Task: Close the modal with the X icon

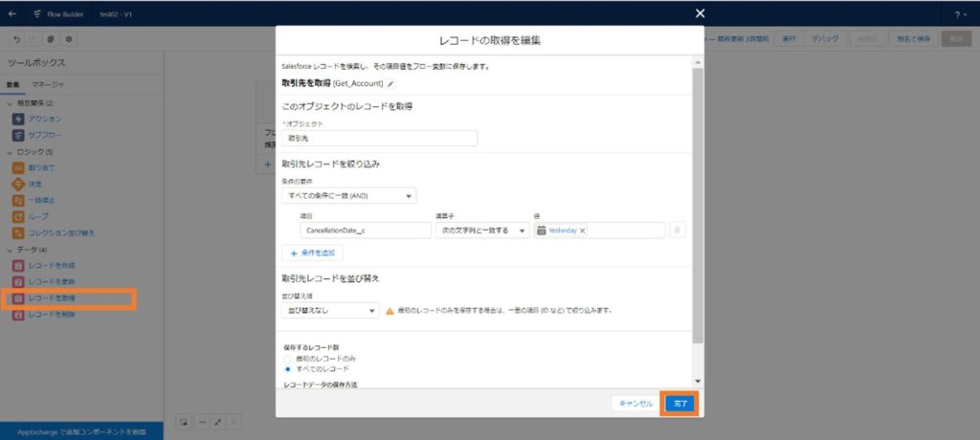Action: [x=700, y=13]
